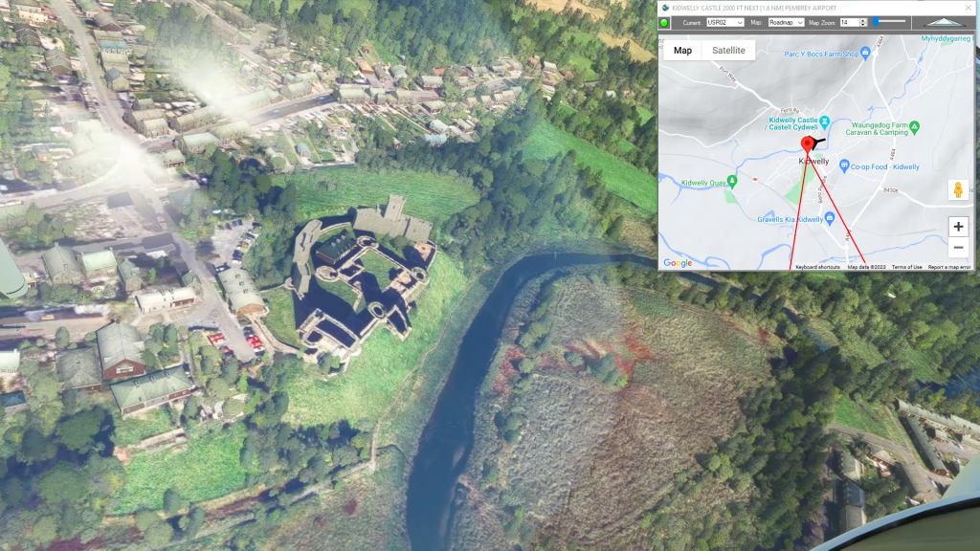
Task: Zoom in with the plus button
Action: pyautogui.click(x=958, y=227)
